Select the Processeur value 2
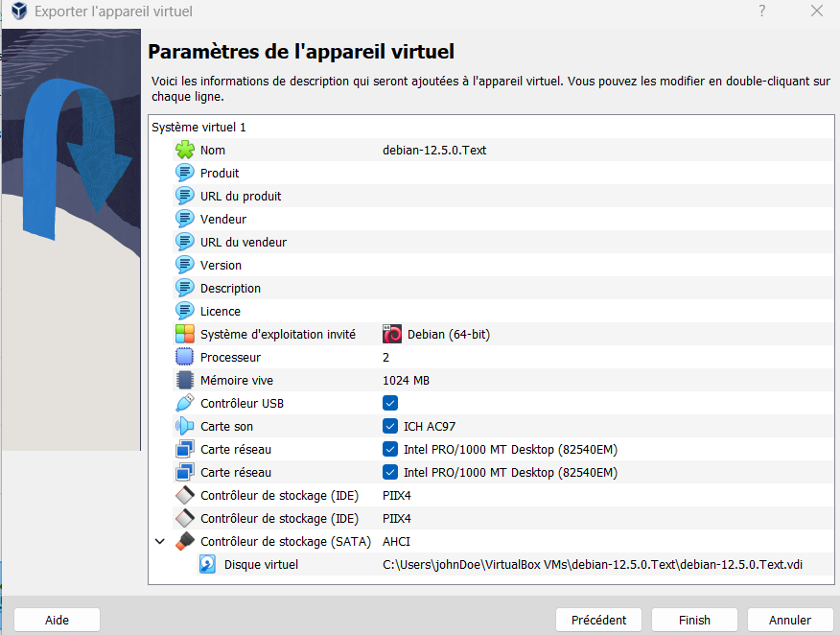The image size is (840, 635). coord(385,358)
